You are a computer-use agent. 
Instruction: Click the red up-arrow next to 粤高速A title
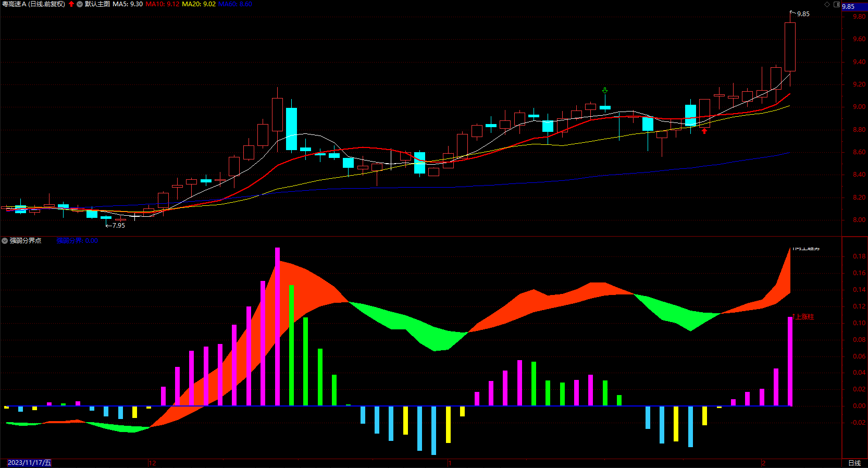[71, 4]
